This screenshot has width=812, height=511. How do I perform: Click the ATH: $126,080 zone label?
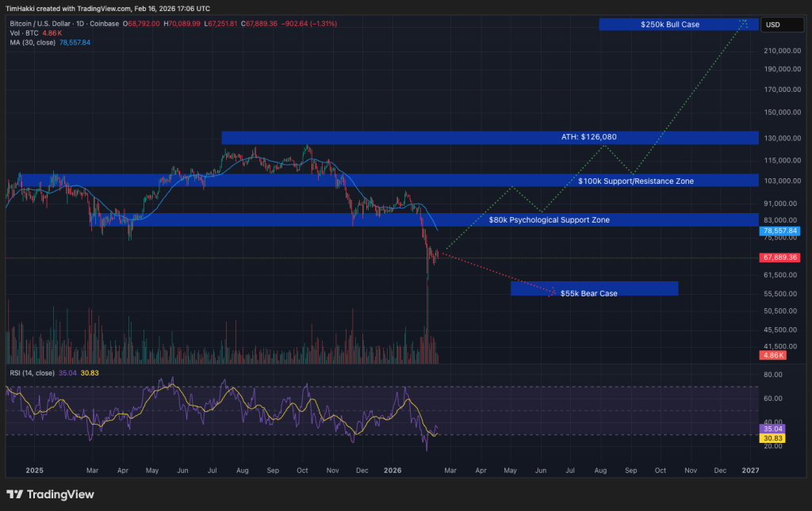click(588, 137)
